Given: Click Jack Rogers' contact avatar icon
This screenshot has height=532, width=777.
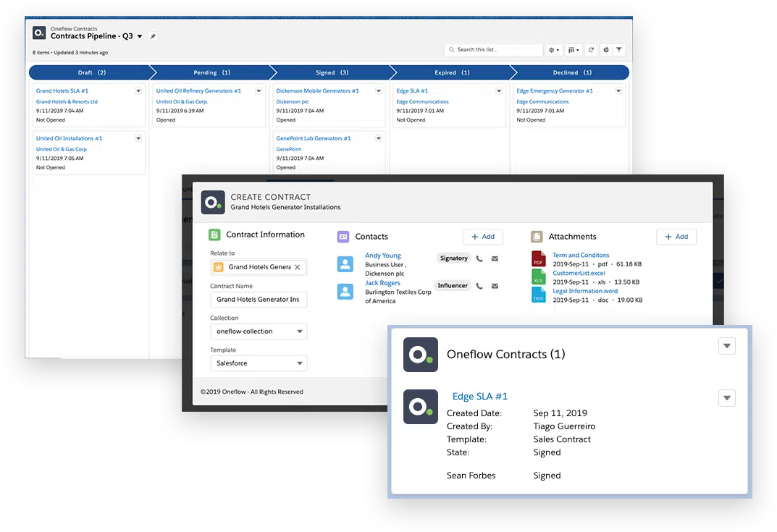Looking at the screenshot, I should [x=345, y=292].
